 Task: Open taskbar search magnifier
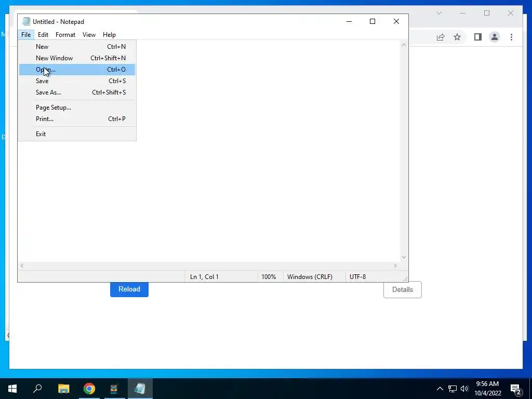coord(37,389)
